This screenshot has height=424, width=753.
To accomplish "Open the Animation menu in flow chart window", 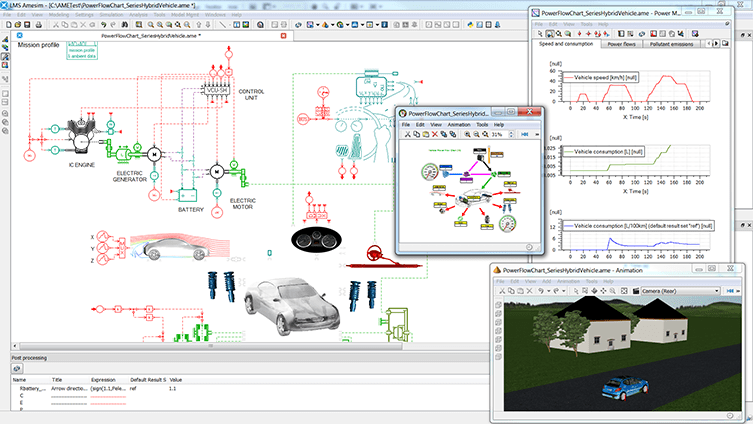I will [x=459, y=125].
